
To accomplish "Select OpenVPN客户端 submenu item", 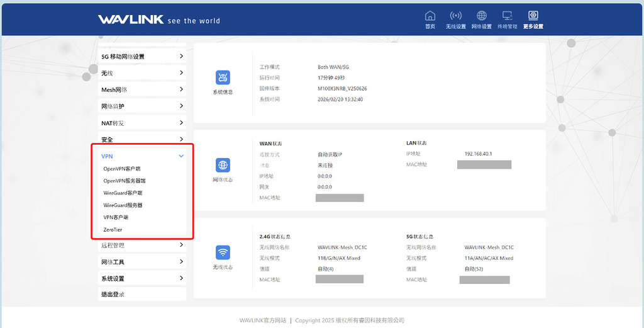I will 122,169.
